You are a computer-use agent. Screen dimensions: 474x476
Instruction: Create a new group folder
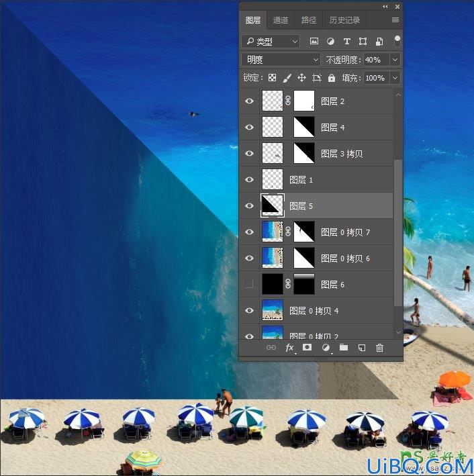[344, 347]
